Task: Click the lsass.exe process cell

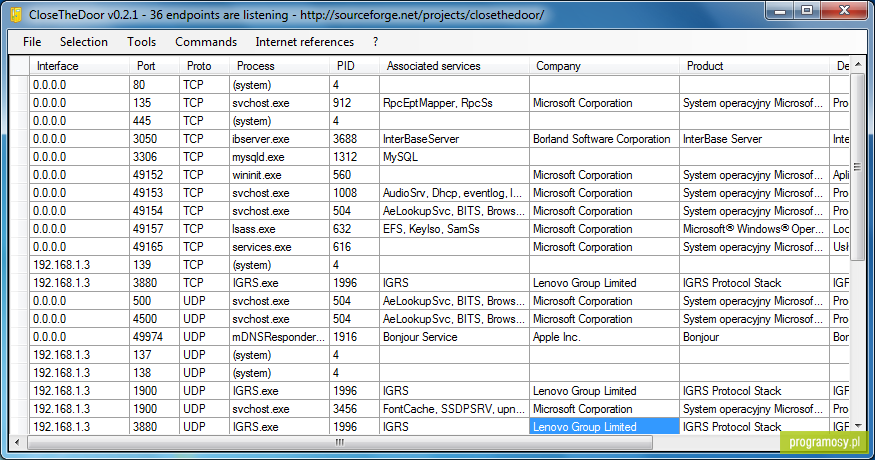Action: 280,229
